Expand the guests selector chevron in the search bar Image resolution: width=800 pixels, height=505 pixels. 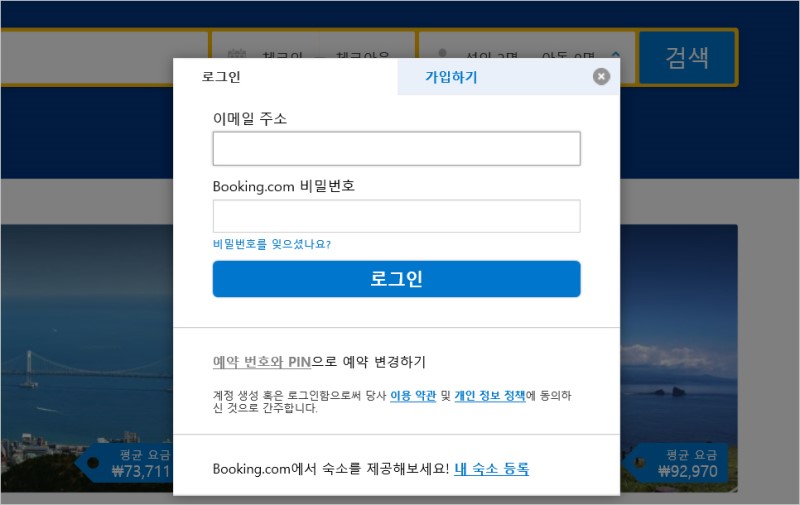[616, 54]
